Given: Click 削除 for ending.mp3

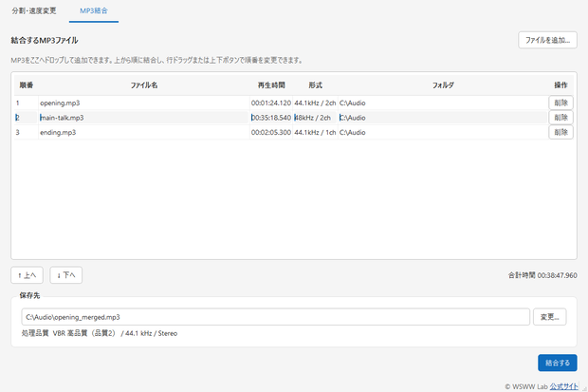Looking at the screenshot, I should [x=560, y=132].
